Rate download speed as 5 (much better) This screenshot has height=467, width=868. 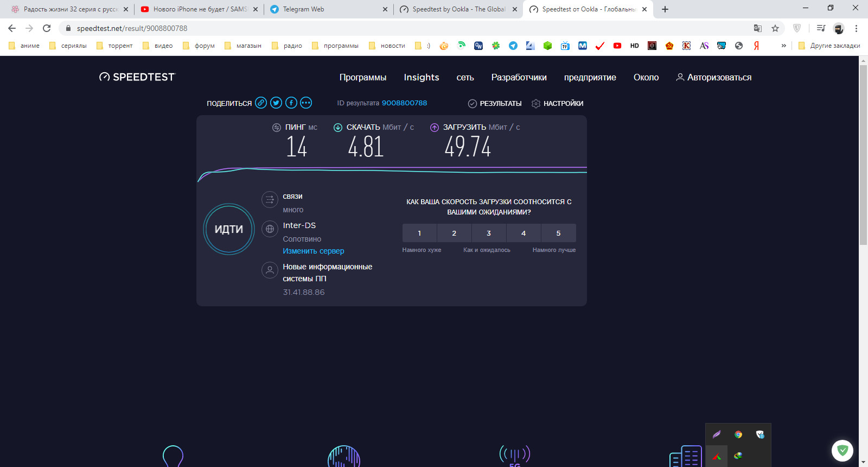click(x=558, y=233)
